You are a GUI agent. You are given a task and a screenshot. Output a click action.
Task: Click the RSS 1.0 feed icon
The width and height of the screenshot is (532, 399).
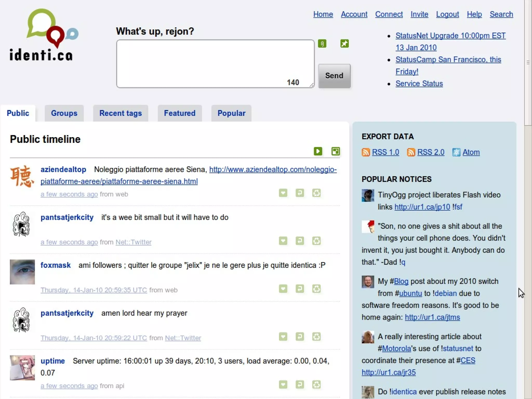pyautogui.click(x=366, y=152)
